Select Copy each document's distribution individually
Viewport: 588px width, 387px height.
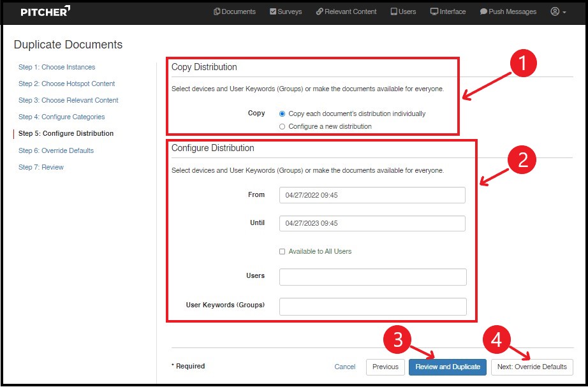(x=283, y=113)
